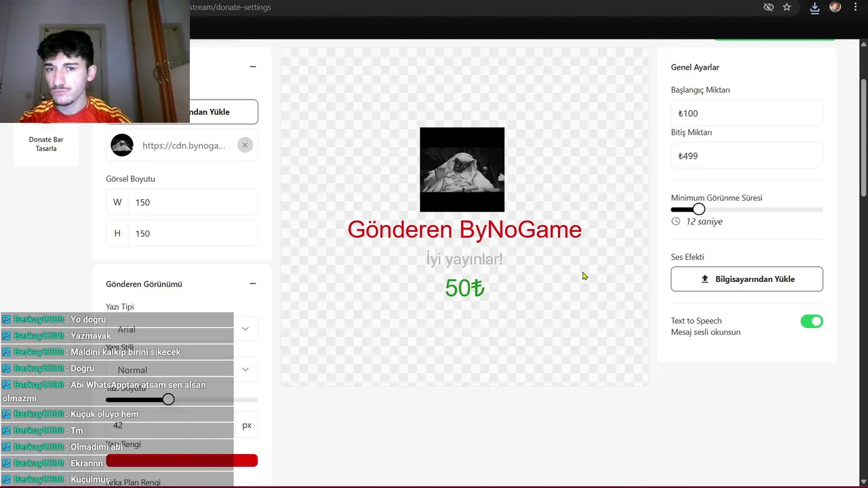Image resolution: width=868 pixels, height=488 pixels.
Task: Click the image upload button above the URL
Action: 182,112
